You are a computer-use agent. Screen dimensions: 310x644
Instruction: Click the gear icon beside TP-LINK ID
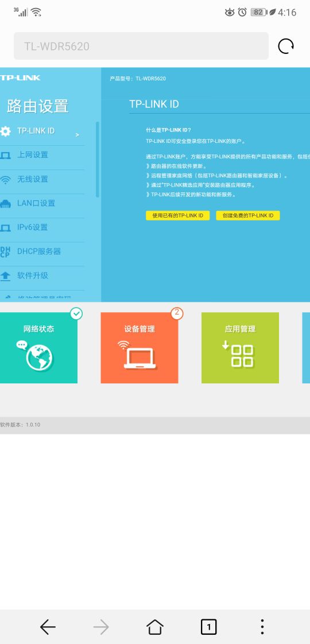point(5,131)
